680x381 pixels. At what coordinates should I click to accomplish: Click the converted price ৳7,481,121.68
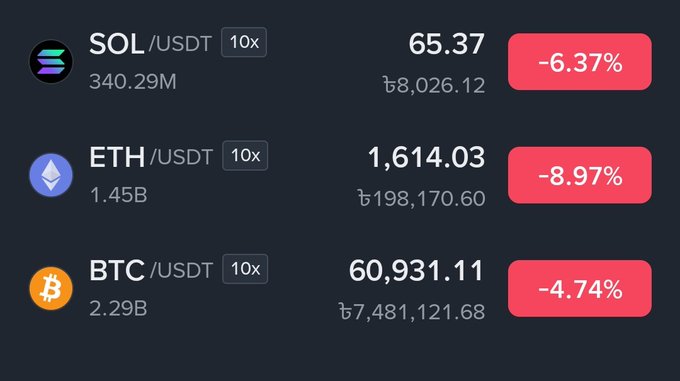coord(412,312)
